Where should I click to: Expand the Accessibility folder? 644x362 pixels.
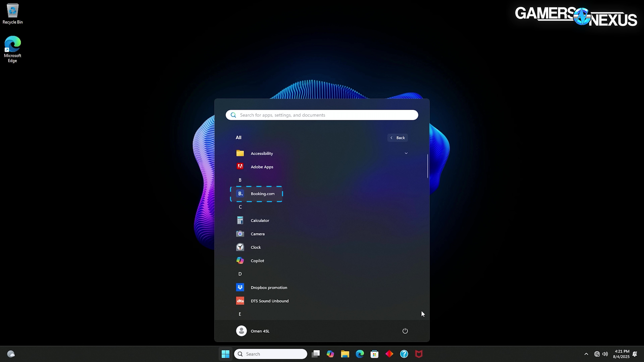(x=322, y=153)
